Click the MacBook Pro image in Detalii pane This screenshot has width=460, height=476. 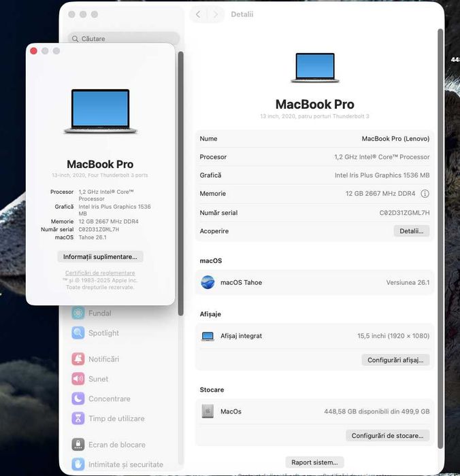coord(315,68)
